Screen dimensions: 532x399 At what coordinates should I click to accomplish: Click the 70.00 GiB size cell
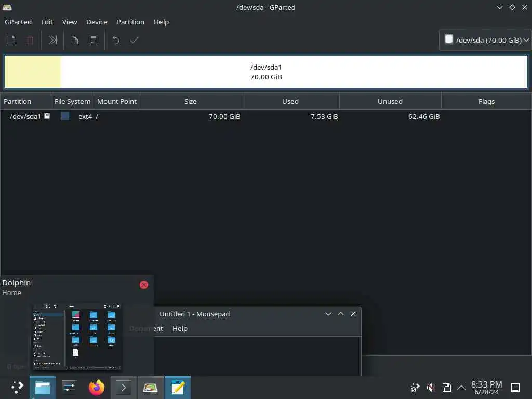tap(224, 116)
